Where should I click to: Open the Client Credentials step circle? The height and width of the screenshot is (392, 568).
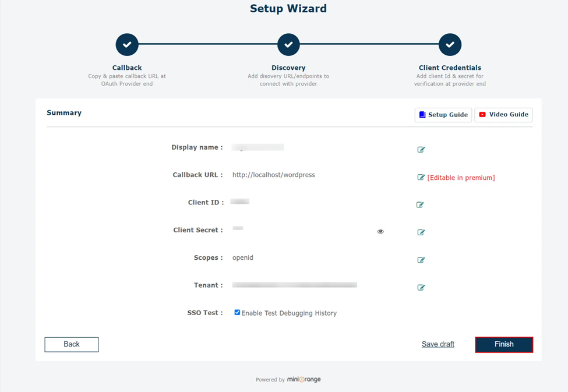click(450, 45)
